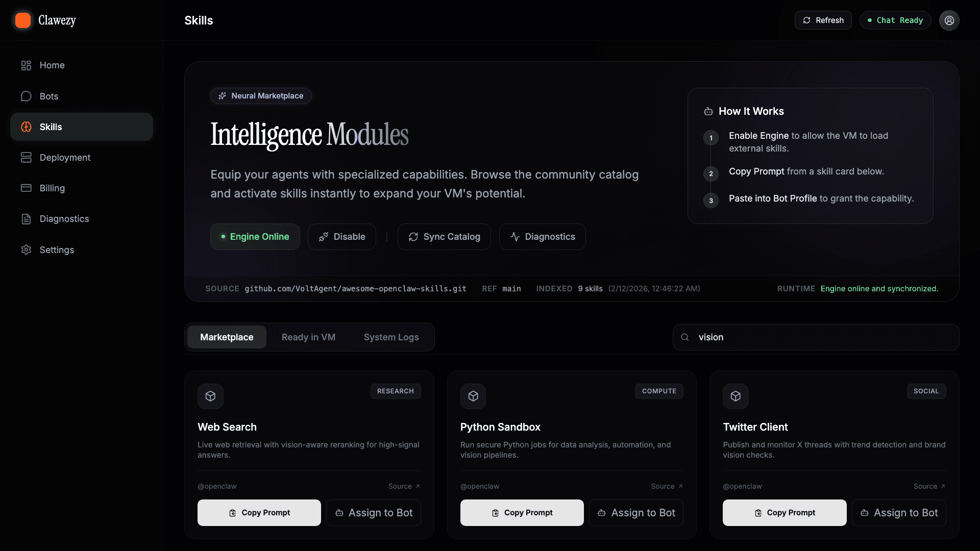Viewport: 980px width, 551px height.
Task: Disable the skills engine
Action: click(341, 237)
